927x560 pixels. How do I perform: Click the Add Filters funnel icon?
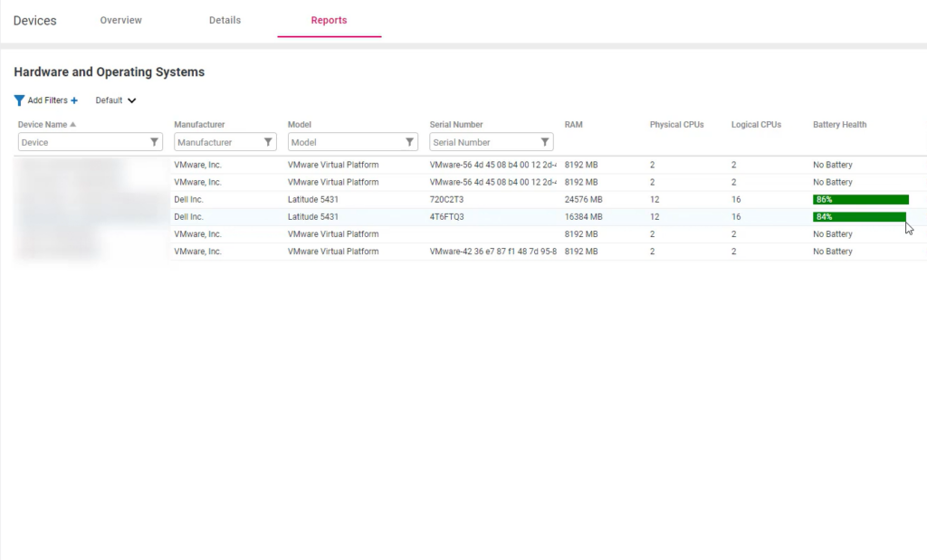point(19,100)
